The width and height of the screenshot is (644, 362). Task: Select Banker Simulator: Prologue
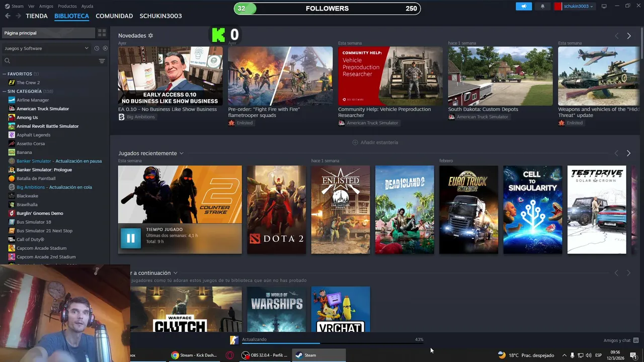tap(44, 169)
